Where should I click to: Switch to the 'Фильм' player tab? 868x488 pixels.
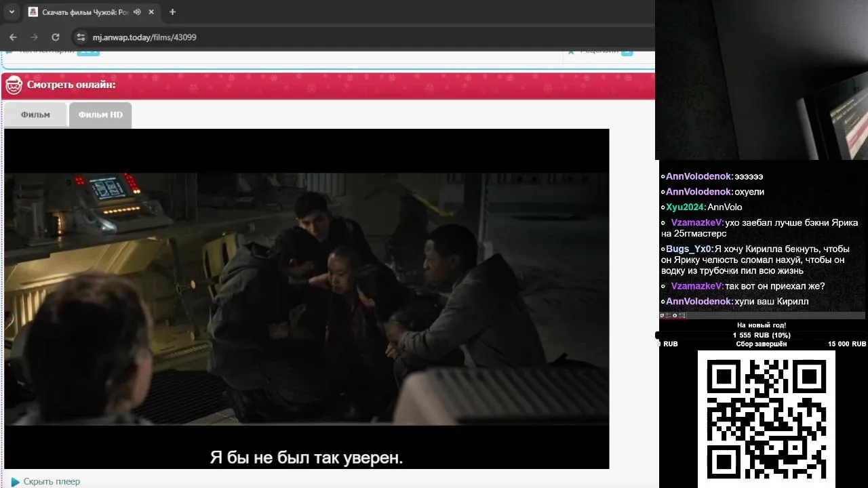pyautogui.click(x=35, y=115)
